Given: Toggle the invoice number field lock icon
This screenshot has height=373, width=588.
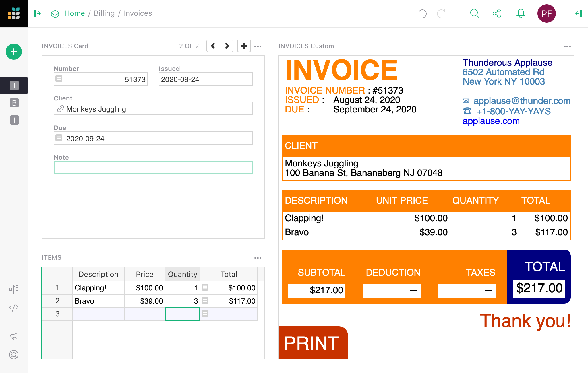Looking at the screenshot, I should click(59, 79).
